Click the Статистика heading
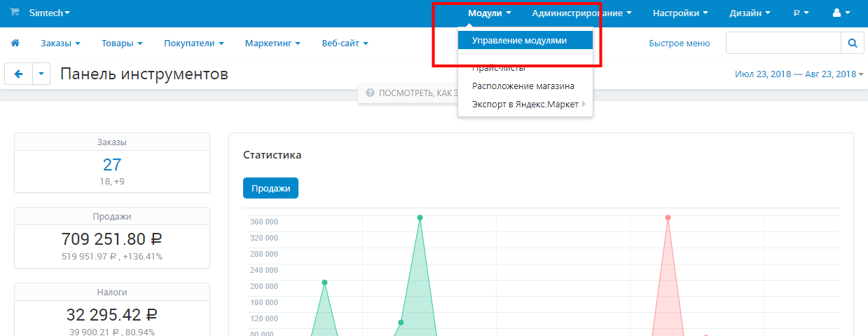The image size is (868, 336). 273,154
